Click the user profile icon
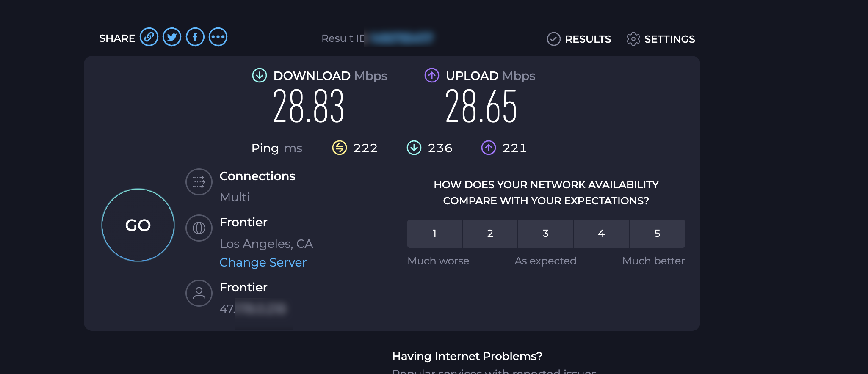Screen dimensions: 868x374 pyautogui.click(x=199, y=293)
